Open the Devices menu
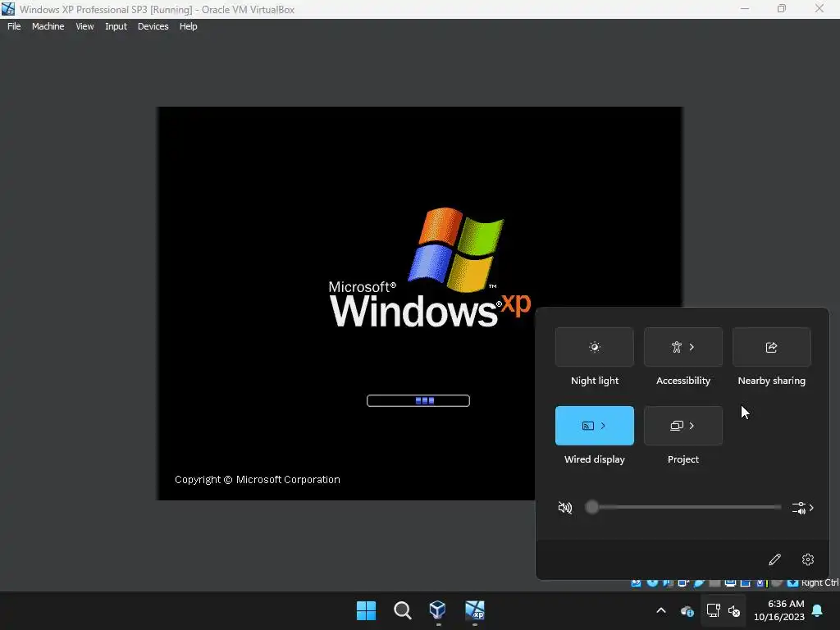The width and height of the screenshot is (840, 630). point(153,26)
